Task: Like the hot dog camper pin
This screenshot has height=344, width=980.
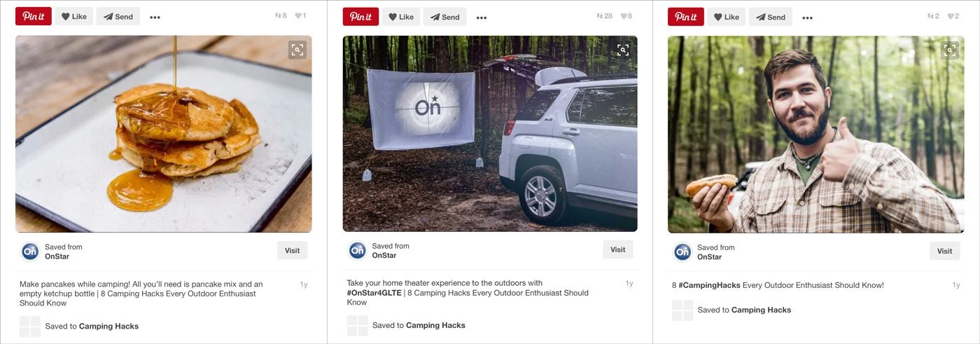Action: click(x=726, y=17)
